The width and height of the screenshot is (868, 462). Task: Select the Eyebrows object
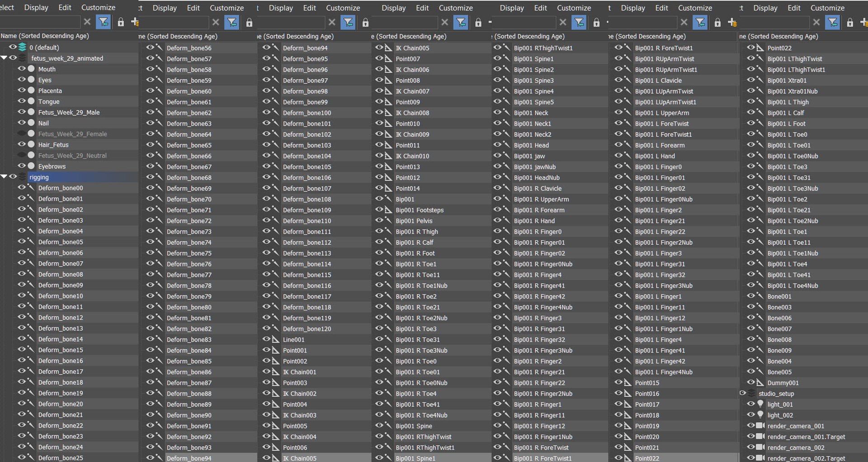pyautogui.click(x=52, y=166)
